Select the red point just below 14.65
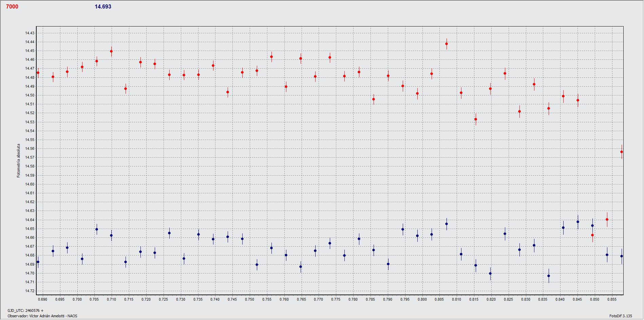 [x=592, y=235]
